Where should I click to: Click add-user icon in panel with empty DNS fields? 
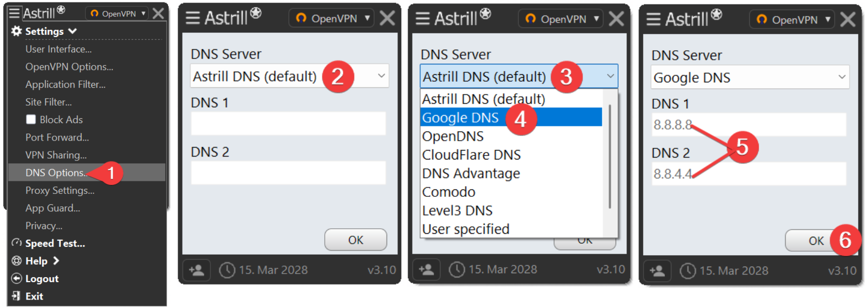197,270
